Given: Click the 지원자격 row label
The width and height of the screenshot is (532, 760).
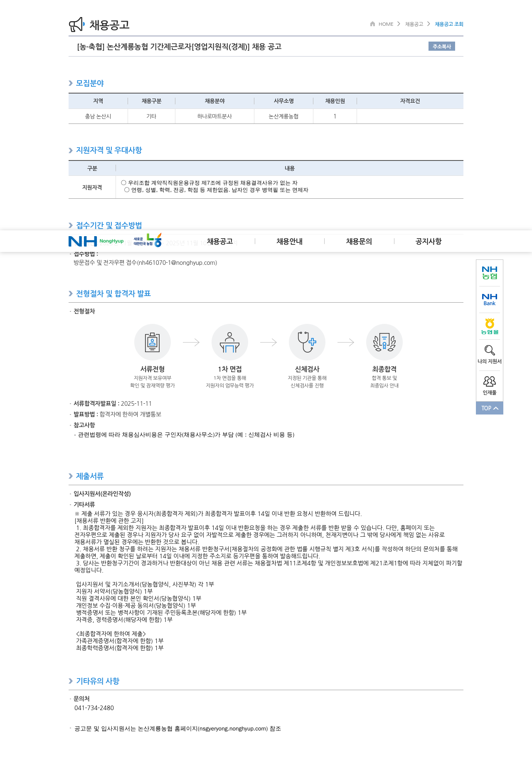Looking at the screenshot, I should tap(92, 188).
